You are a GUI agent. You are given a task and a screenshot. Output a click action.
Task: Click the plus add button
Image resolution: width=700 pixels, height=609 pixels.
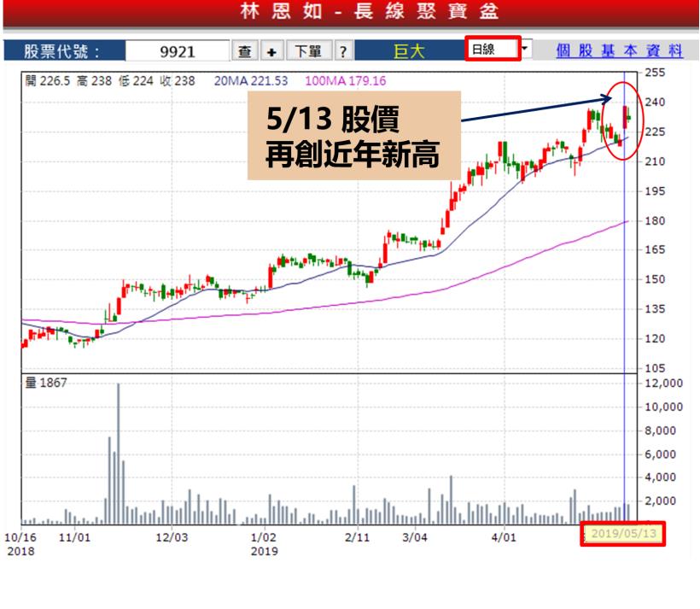[271, 51]
